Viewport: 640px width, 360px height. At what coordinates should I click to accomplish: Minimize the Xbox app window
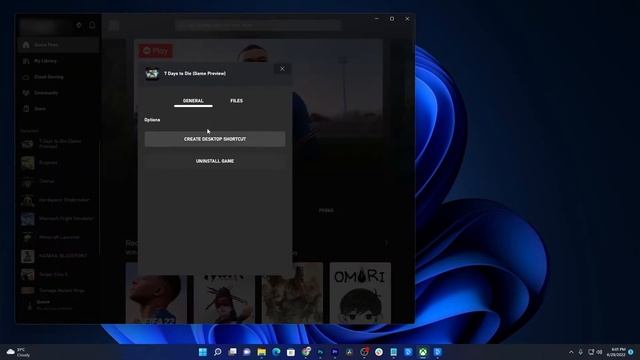376,19
